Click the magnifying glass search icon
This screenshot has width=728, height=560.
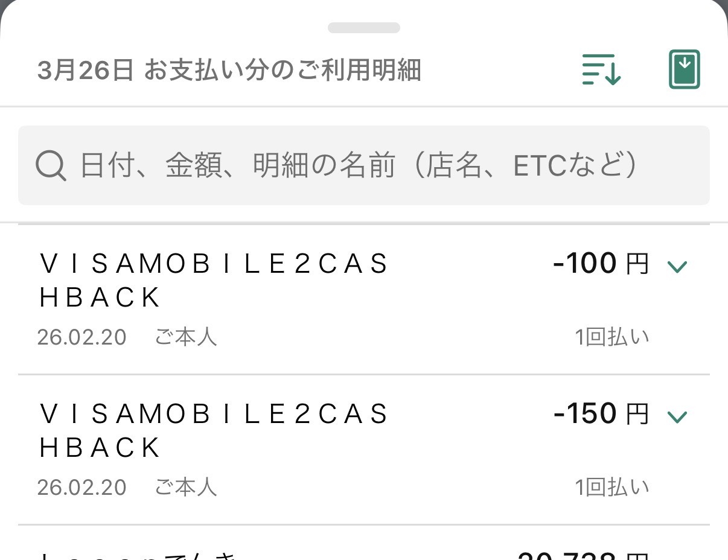point(51,165)
